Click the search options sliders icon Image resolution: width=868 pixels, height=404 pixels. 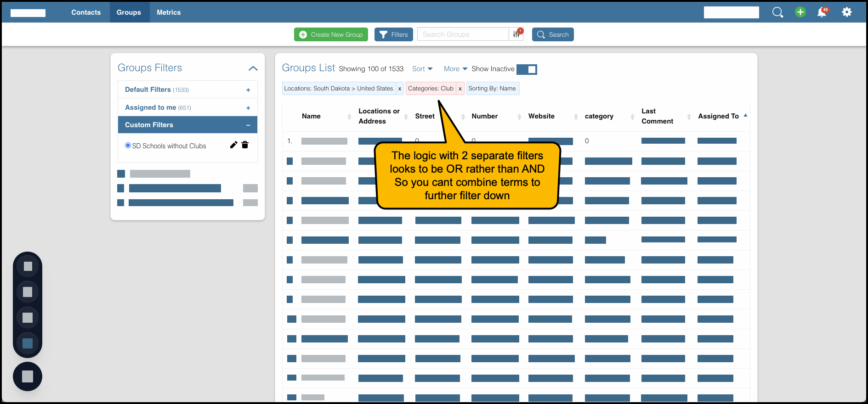coord(516,34)
